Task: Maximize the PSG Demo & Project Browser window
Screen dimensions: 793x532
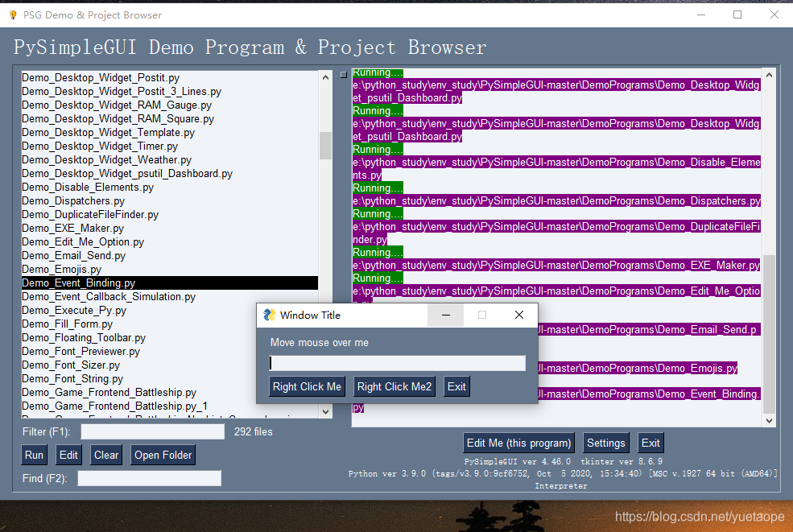Action: pyautogui.click(x=737, y=15)
